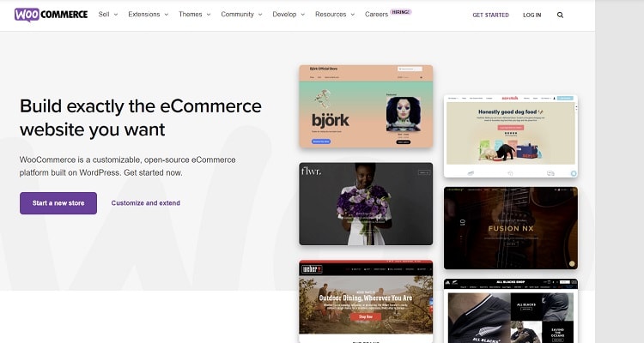Viewport: 644px width, 343px height.
Task: Open the Extensions menu
Action: (143, 15)
